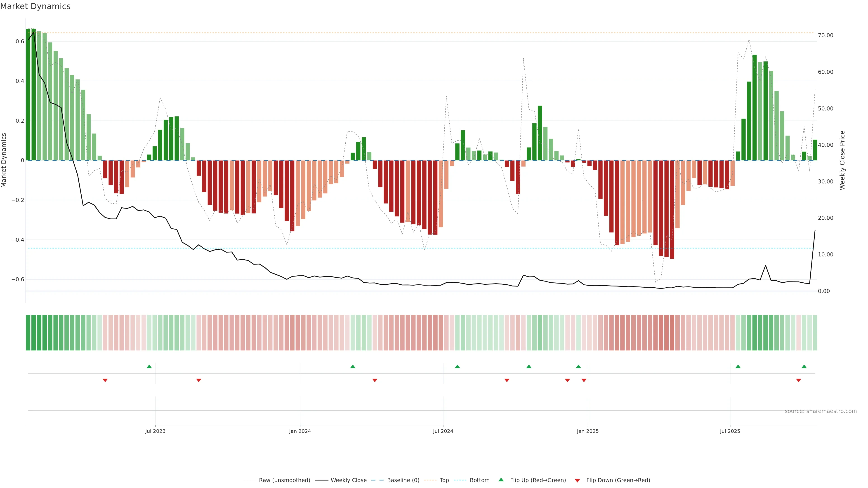This screenshot has height=488, width=868.
Task: Toggle the Baseline (0) legend entry
Action: coord(403,480)
